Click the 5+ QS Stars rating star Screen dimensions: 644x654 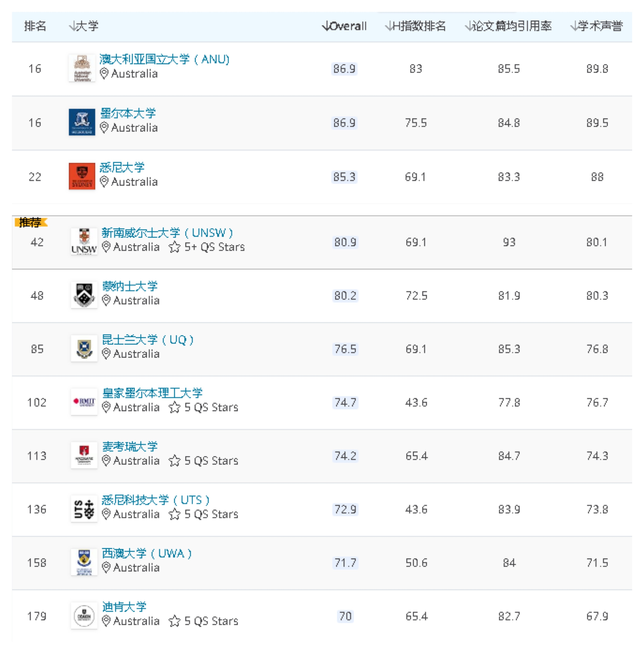[x=174, y=247]
